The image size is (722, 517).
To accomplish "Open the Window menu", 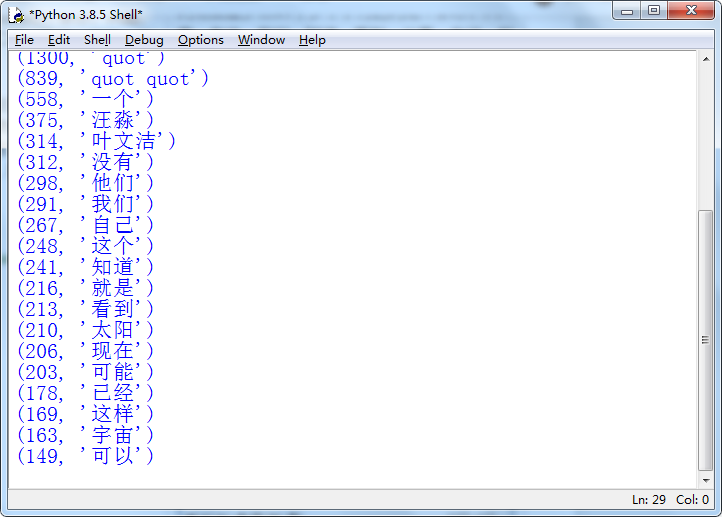I will coord(261,40).
